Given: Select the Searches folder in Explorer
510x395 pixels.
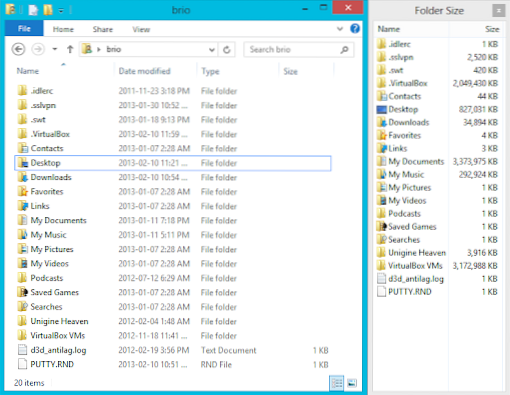Looking at the screenshot, I should (173, 307).
